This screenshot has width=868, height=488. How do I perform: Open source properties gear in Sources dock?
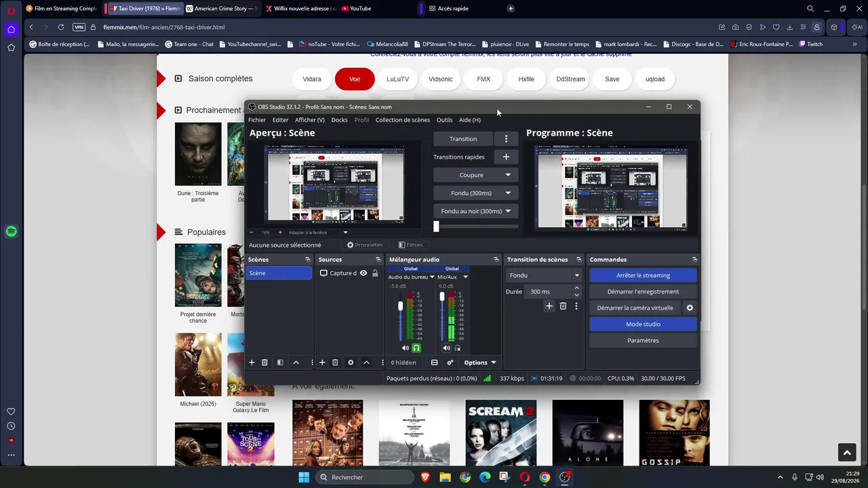tap(351, 363)
